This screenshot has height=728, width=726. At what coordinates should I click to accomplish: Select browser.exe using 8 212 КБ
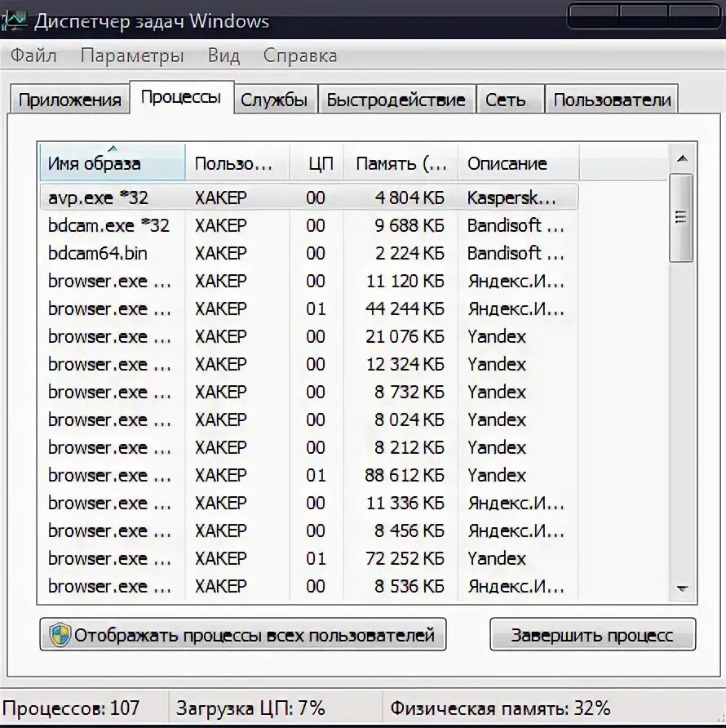point(308,447)
